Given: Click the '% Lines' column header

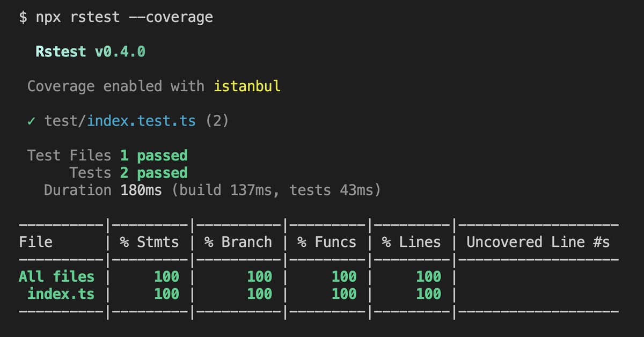Looking at the screenshot, I should (412, 242).
